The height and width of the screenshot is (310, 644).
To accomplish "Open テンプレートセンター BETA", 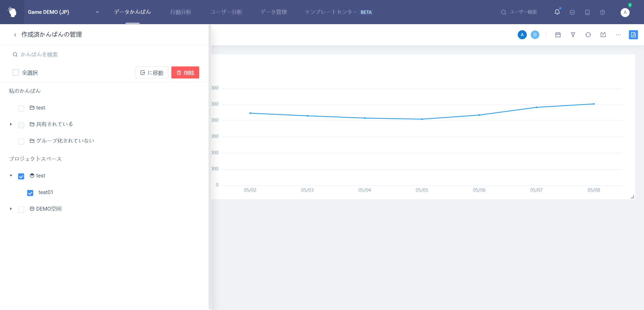I will [339, 12].
